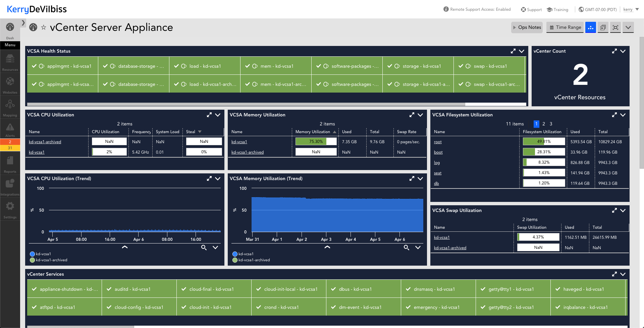Image resolution: width=644 pixels, height=328 pixels.
Task: Expand the Ops Notes panel
Action: pos(527,28)
